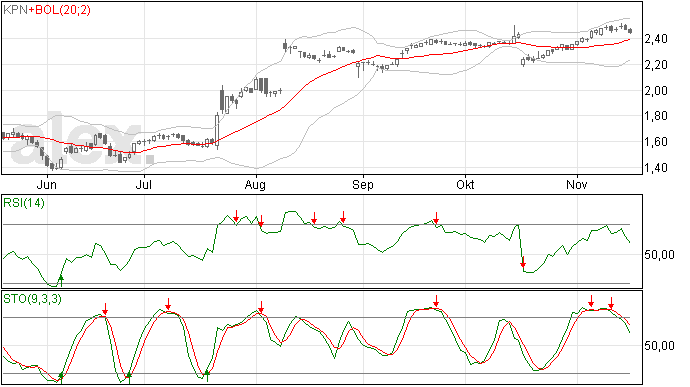Image resolution: width=690 pixels, height=387 pixels.
Task: Click the KPN ticker label
Action: [15, 9]
